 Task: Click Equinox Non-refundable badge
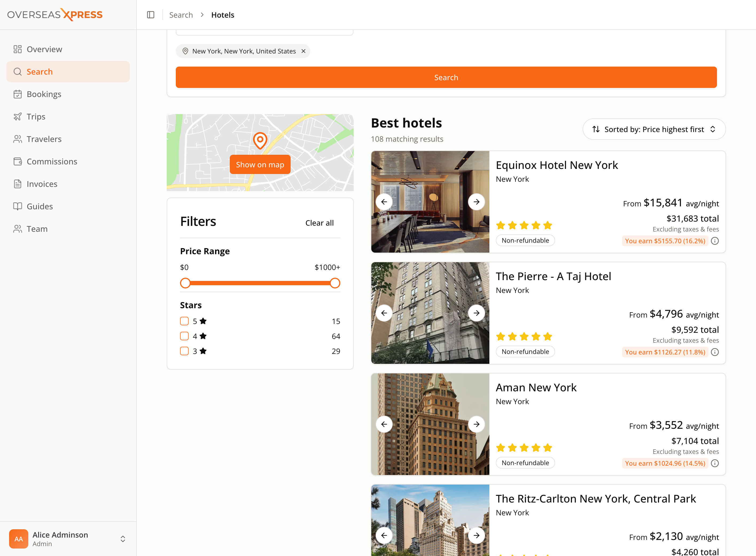pyautogui.click(x=525, y=240)
